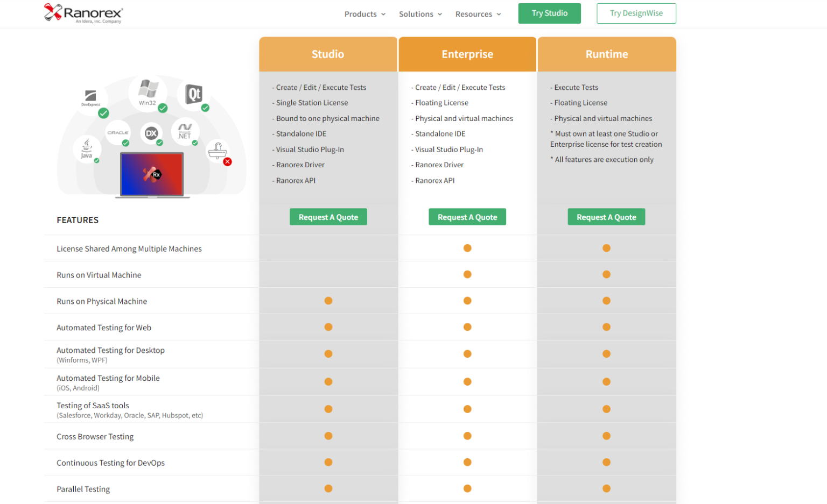
Task: Click the Oracle technology icon
Action: [118, 132]
